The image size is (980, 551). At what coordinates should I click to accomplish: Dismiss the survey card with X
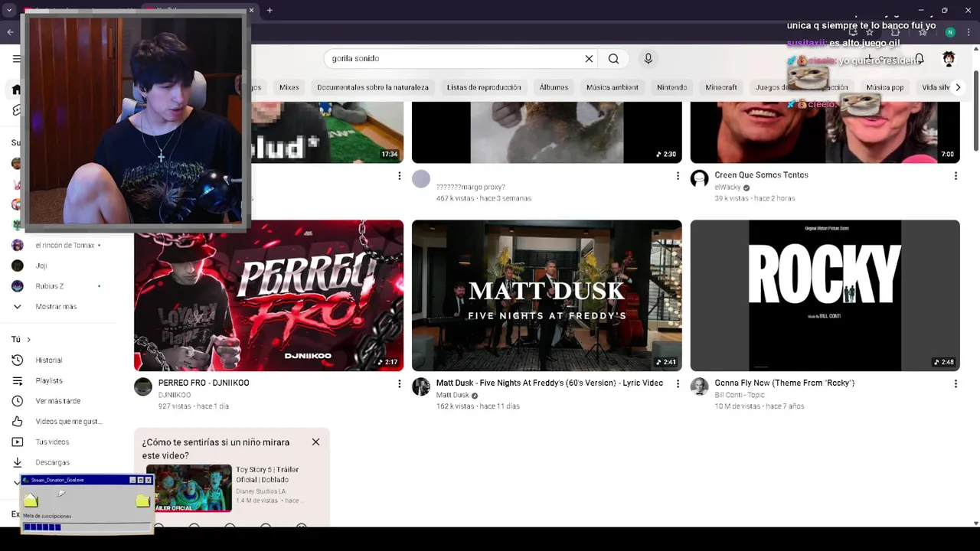315,442
